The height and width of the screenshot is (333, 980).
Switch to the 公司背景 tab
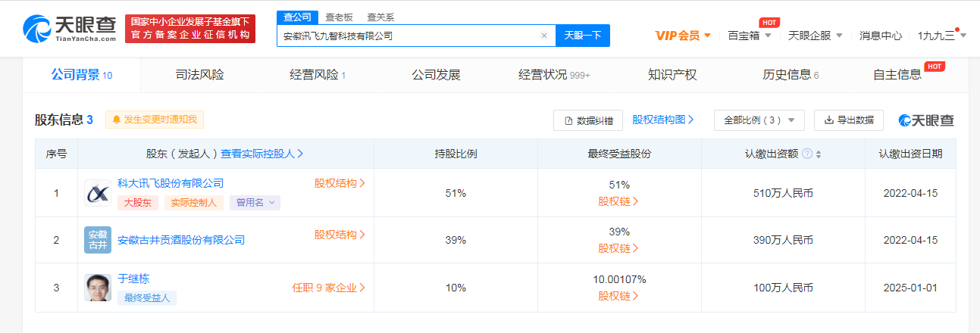coord(82,75)
